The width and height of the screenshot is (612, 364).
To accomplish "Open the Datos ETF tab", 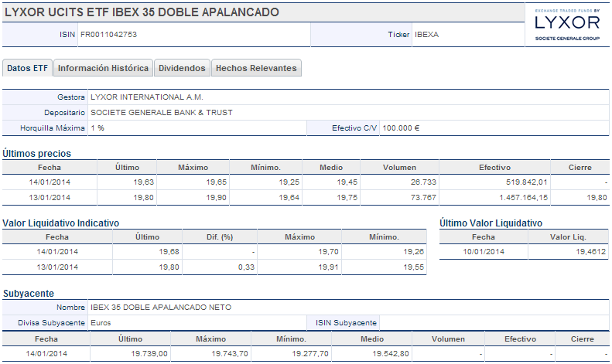I will click(x=27, y=68).
